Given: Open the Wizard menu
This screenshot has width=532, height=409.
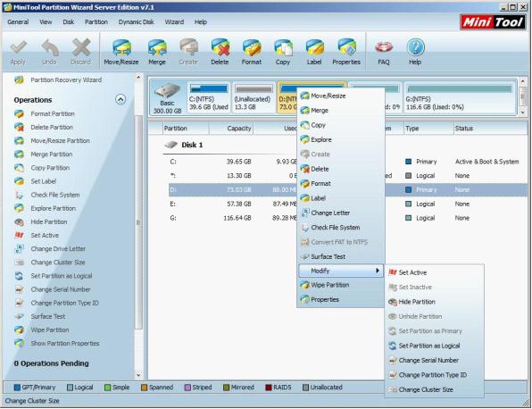Looking at the screenshot, I should (174, 22).
